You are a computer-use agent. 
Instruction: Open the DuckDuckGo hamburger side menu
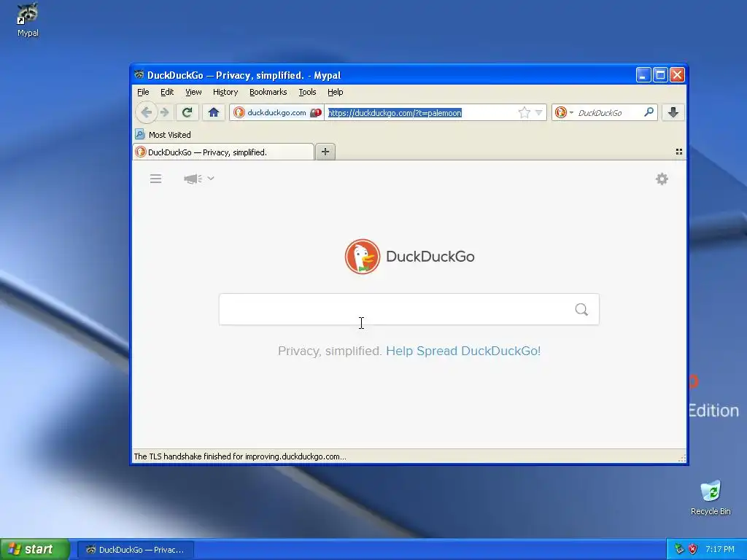coord(156,179)
